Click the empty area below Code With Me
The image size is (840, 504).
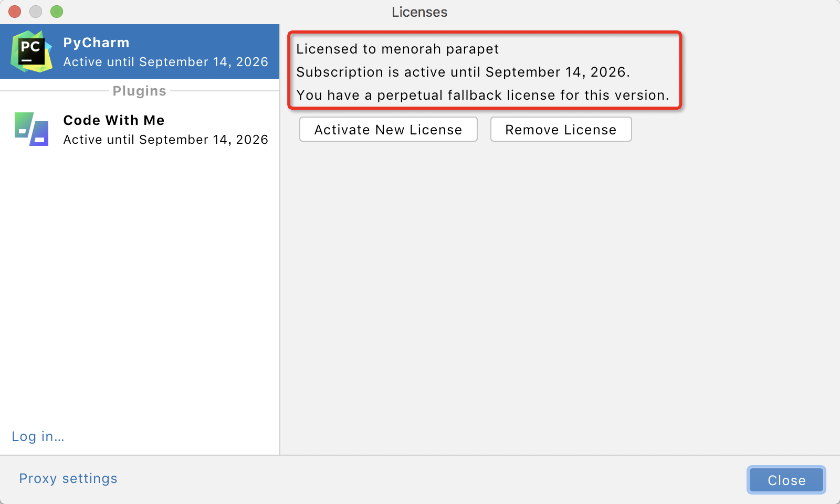coord(139,289)
